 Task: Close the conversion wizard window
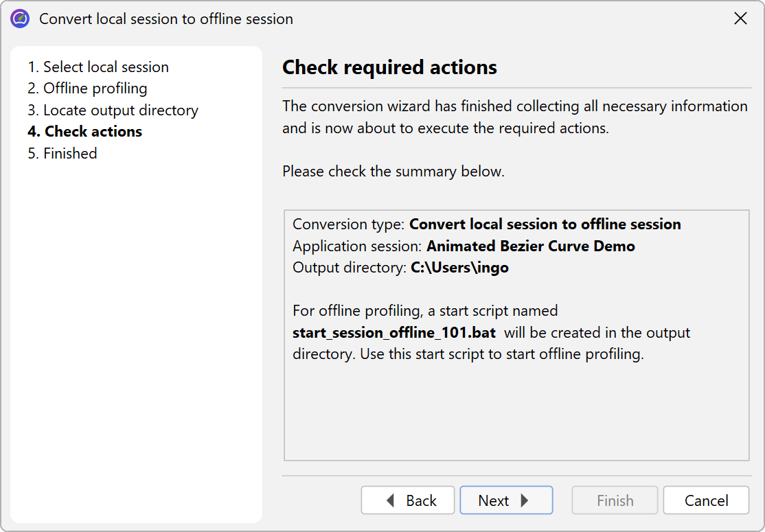pyautogui.click(x=740, y=19)
